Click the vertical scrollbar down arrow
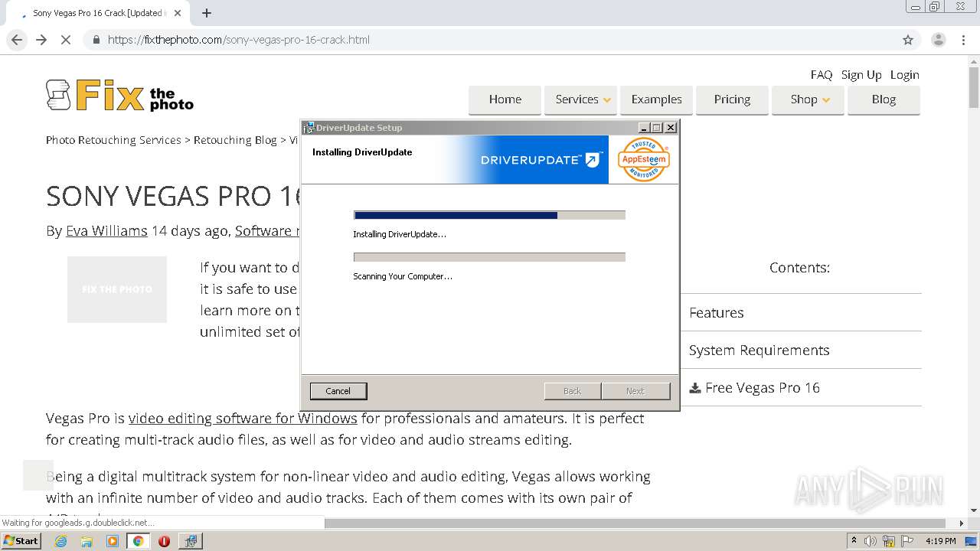The image size is (980, 551). coord(974,511)
